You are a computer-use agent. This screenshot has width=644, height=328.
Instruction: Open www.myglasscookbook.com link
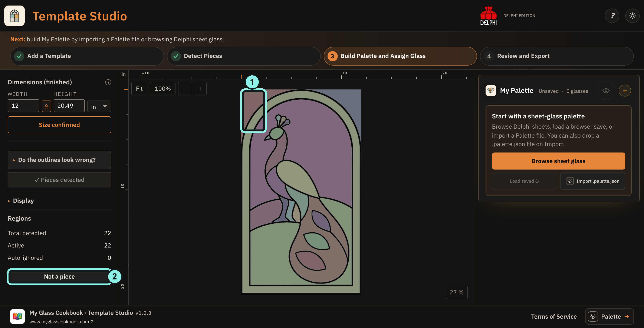[x=61, y=322]
